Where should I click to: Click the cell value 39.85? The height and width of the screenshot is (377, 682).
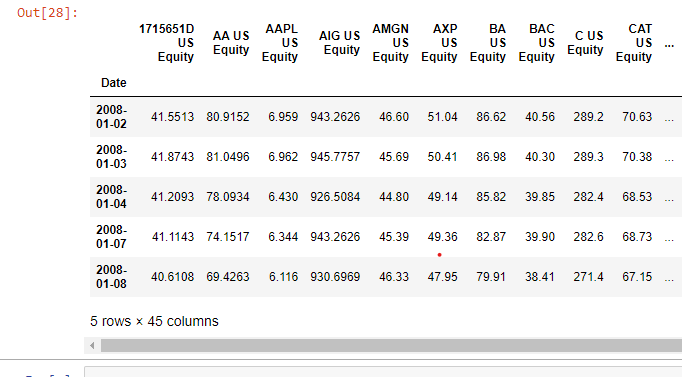540,197
